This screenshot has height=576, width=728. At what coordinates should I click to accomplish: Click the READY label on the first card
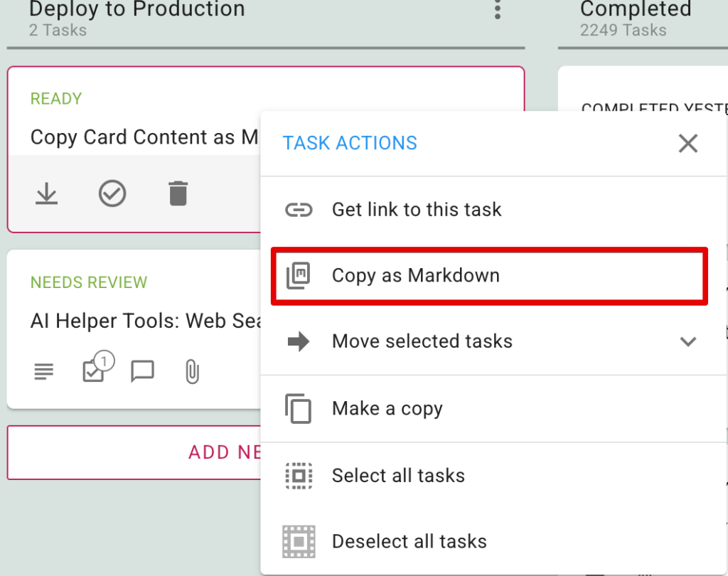pyautogui.click(x=56, y=99)
